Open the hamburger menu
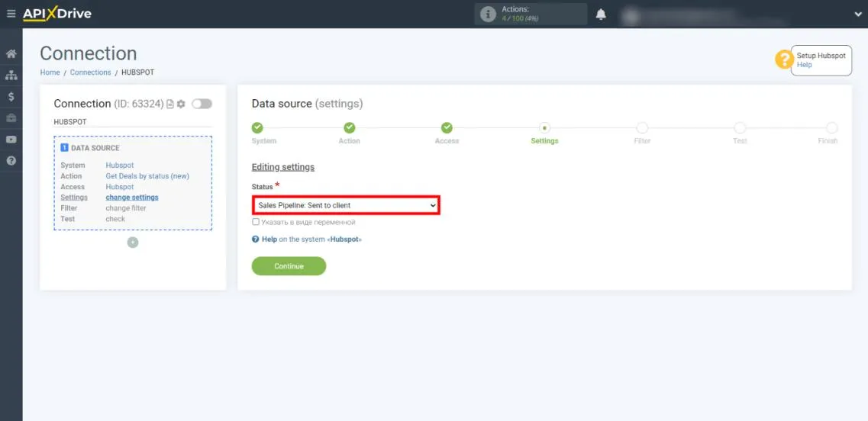The width and height of the screenshot is (868, 421). 11,14
